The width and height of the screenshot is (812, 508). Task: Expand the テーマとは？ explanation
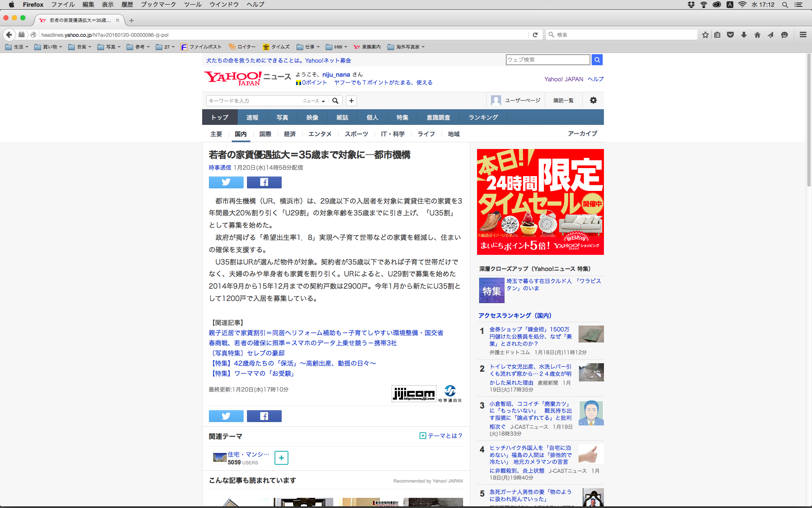pos(441,436)
